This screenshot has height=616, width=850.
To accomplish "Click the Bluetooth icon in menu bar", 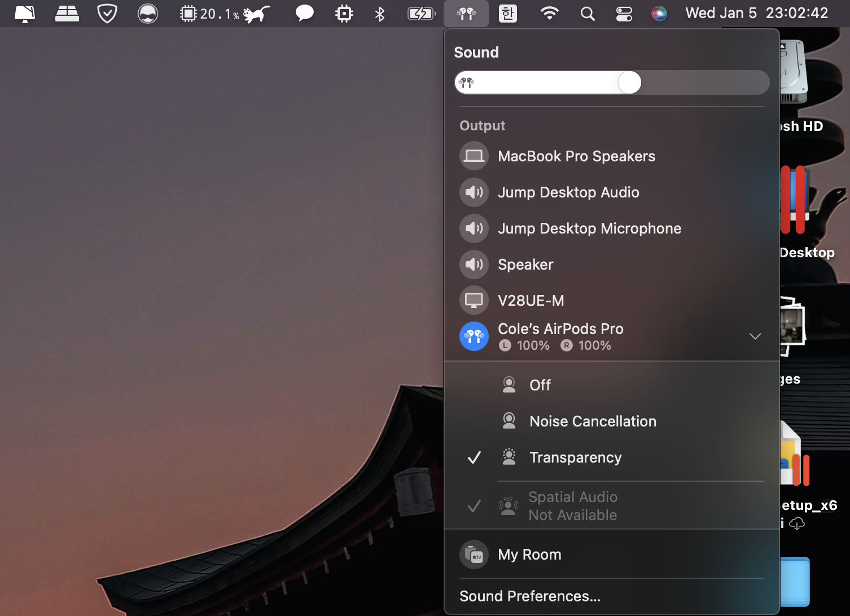I will 380,14.
